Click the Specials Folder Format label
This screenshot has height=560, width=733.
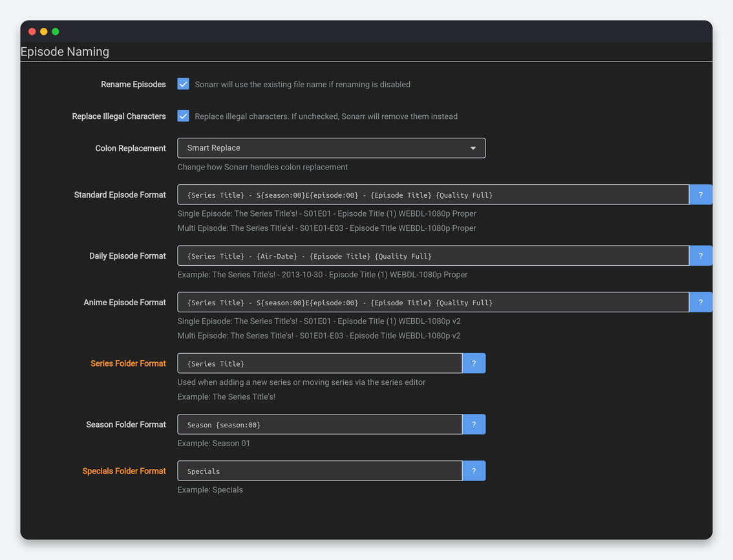click(x=124, y=471)
